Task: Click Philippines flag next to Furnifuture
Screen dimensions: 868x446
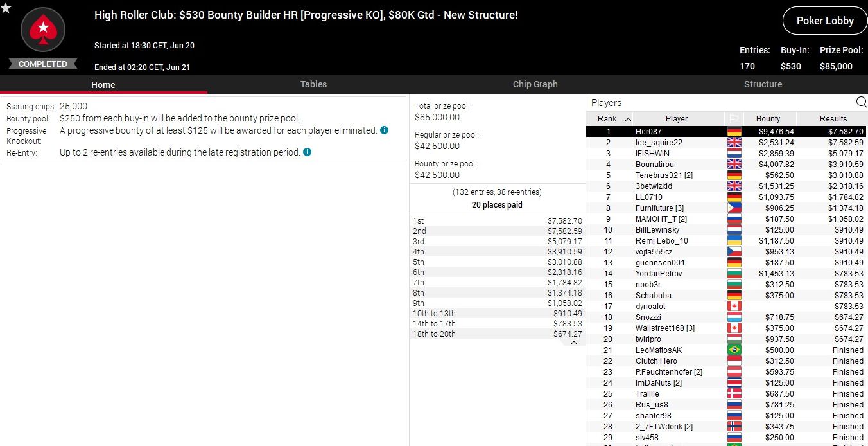Action: click(733, 208)
